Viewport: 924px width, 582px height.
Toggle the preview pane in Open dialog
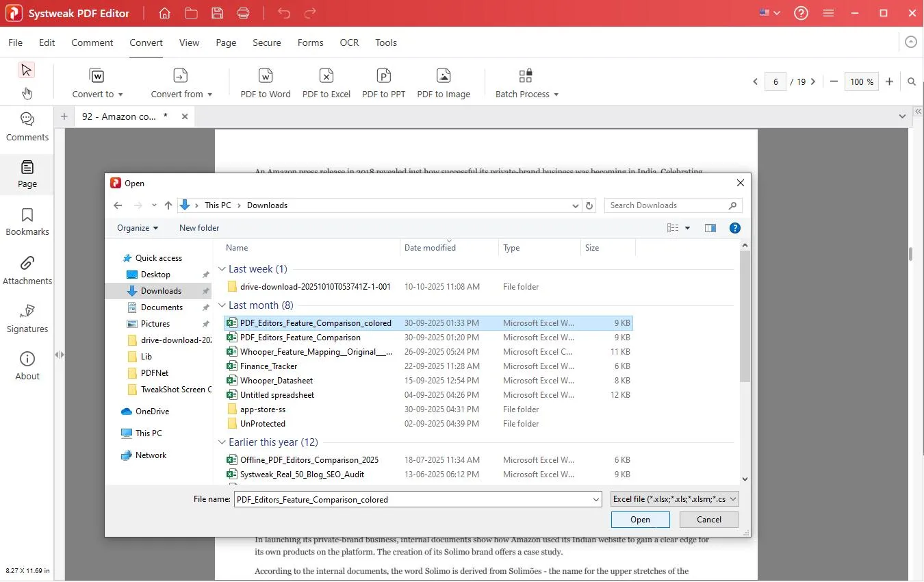tap(710, 228)
